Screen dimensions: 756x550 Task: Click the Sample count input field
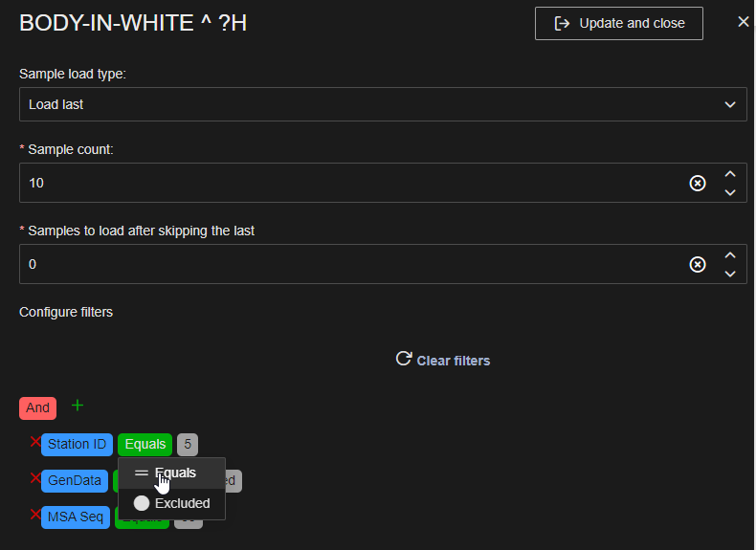point(345,183)
